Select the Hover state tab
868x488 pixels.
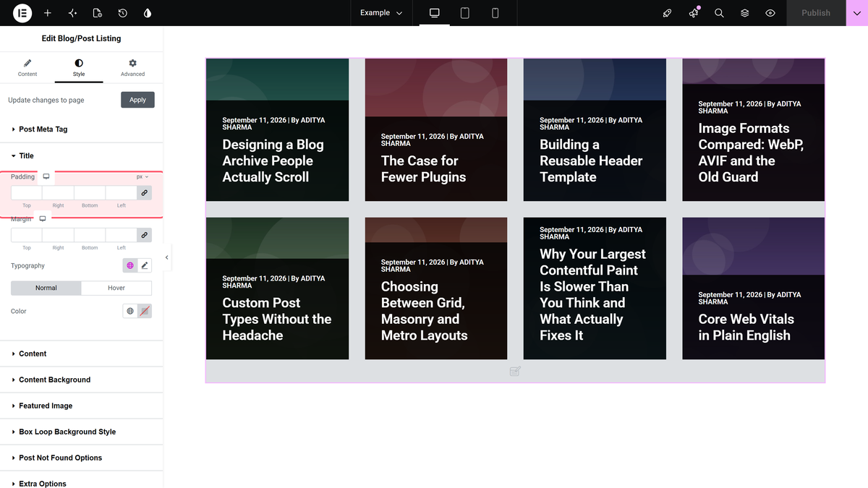[x=116, y=288]
